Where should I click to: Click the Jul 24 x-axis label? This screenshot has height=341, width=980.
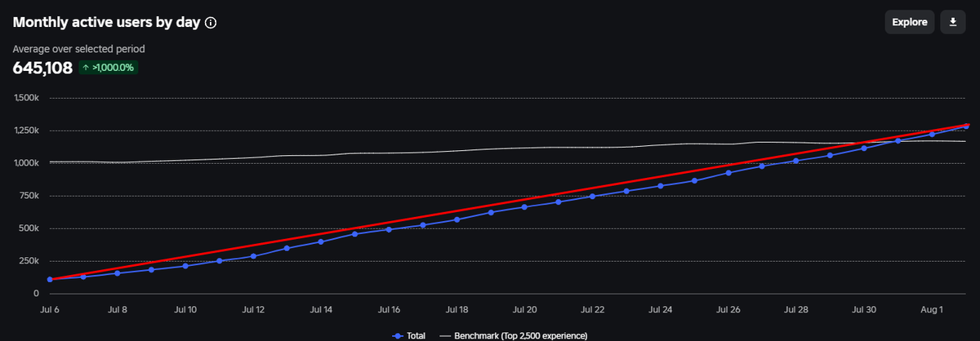pyautogui.click(x=660, y=310)
